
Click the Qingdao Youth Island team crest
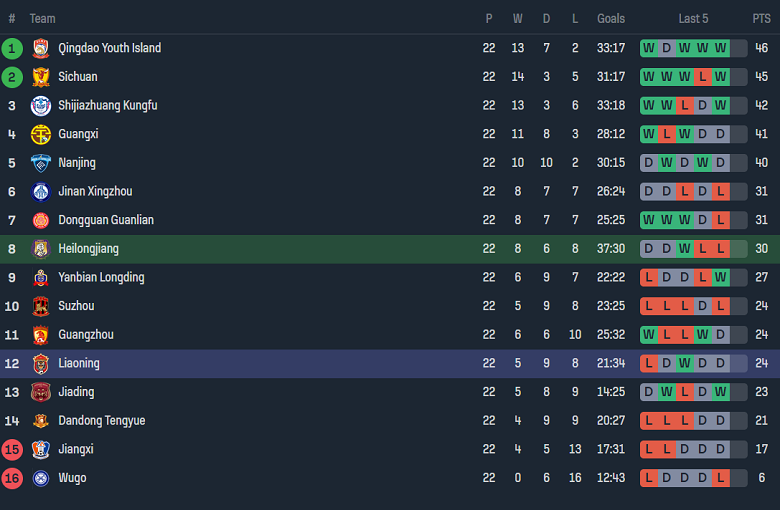[x=40, y=48]
